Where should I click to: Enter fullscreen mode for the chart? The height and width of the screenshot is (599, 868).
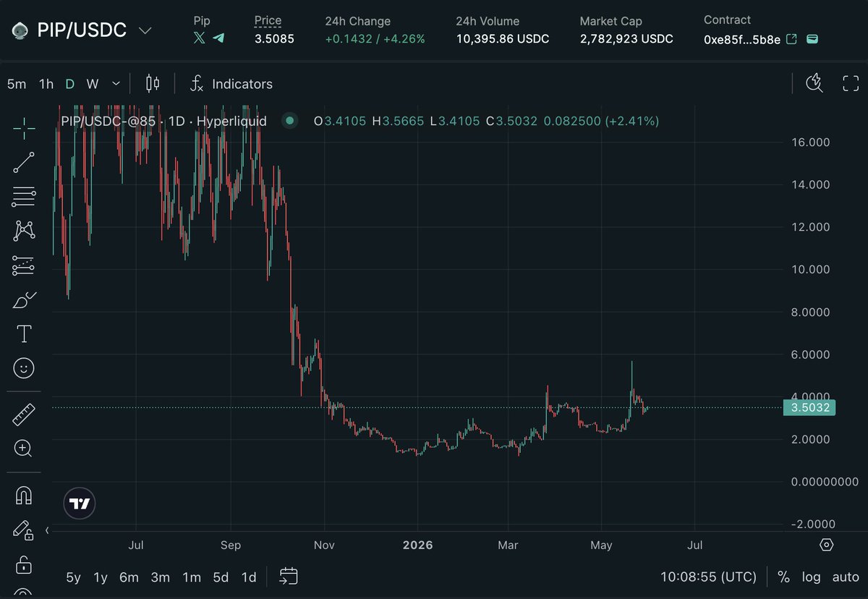click(851, 83)
